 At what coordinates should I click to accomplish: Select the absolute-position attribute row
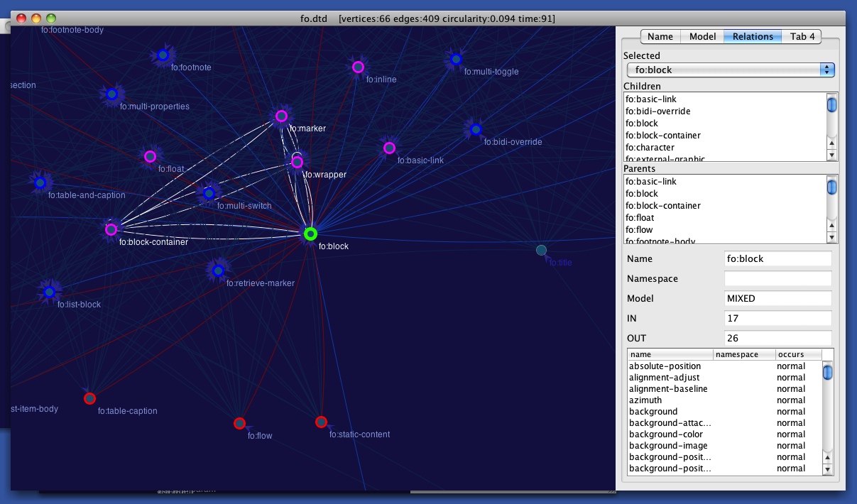pos(724,366)
